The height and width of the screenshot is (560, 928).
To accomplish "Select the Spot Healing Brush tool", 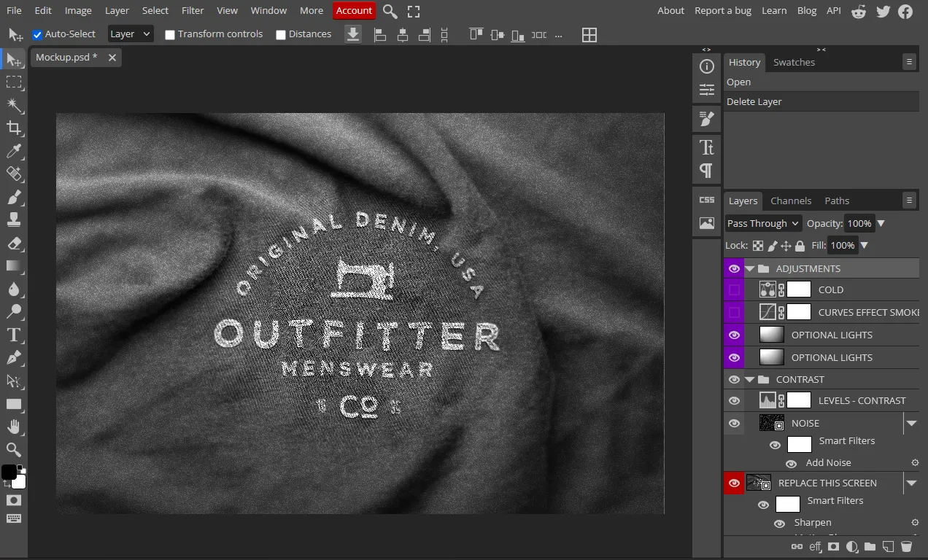I will [14, 174].
